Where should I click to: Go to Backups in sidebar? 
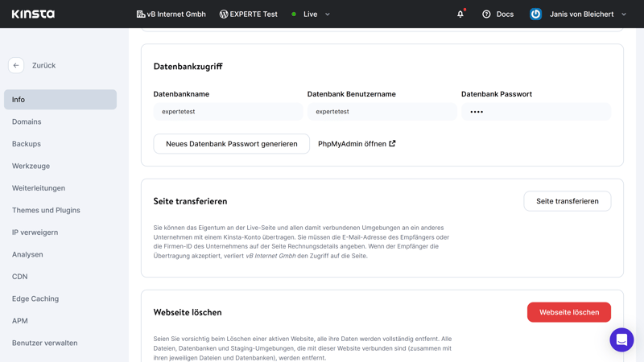27,144
